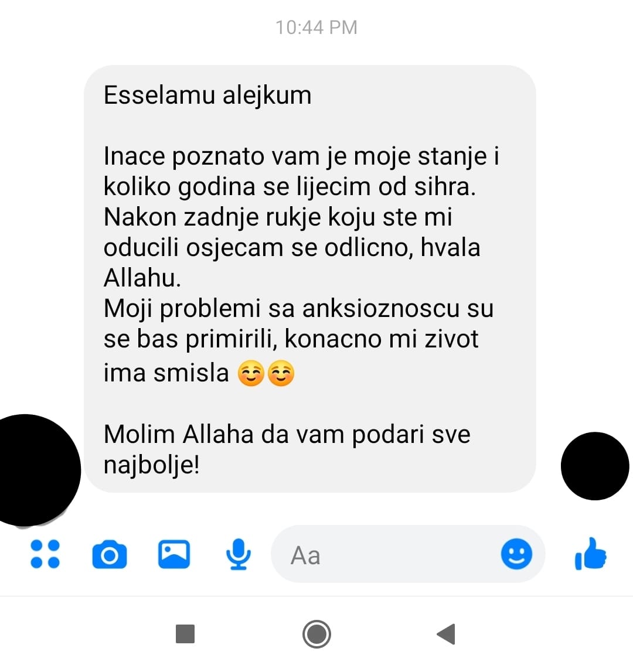Select the "Esselamu alejkum" greeting line

click(207, 95)
